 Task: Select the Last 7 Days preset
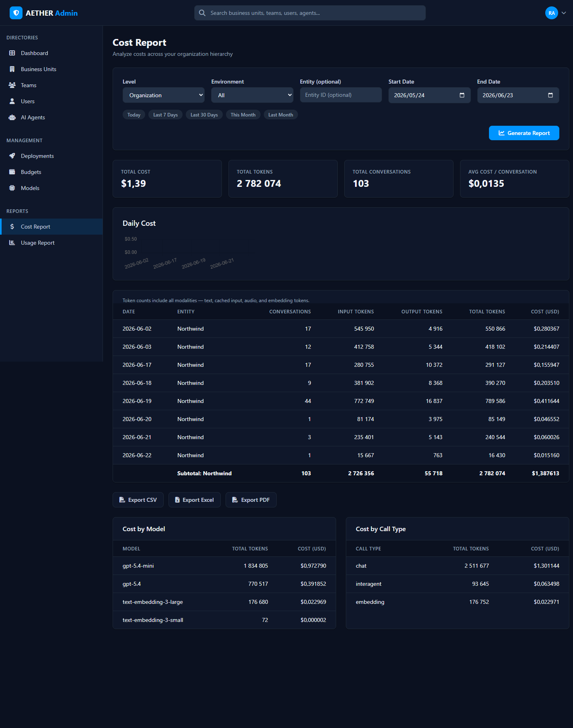(x=165, y=115)
